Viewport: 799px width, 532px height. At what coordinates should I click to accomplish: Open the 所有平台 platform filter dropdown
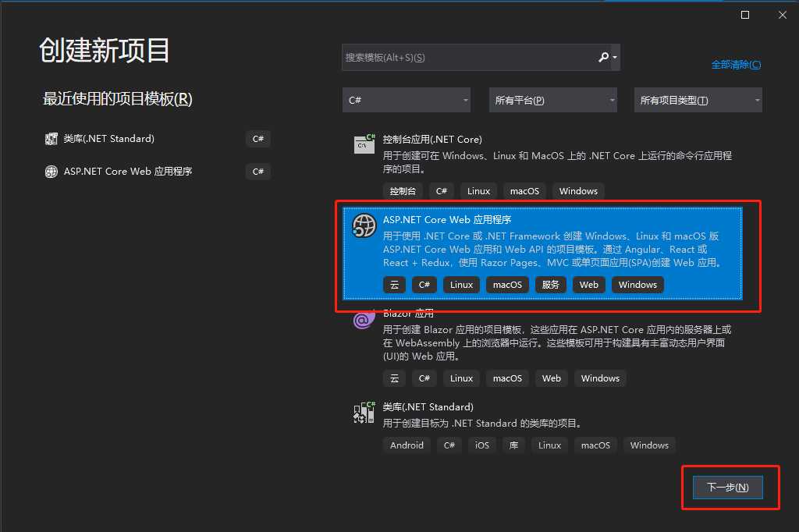tap(553, 100)
